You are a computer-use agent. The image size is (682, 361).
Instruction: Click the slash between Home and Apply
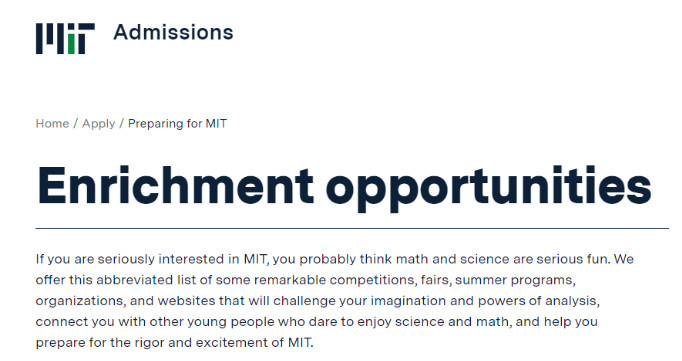pyautogui.click(x=76, y=124)
